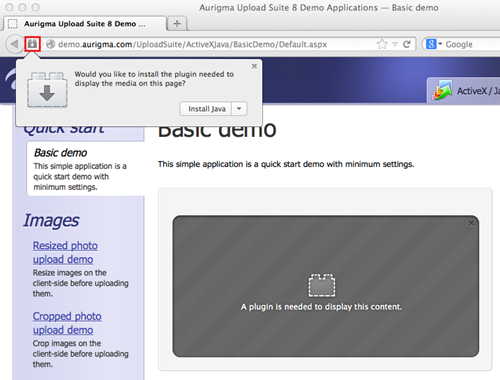500x380 pixels.
Task: Click 'Crop images on the client-side' description
Action: point(80,354)
